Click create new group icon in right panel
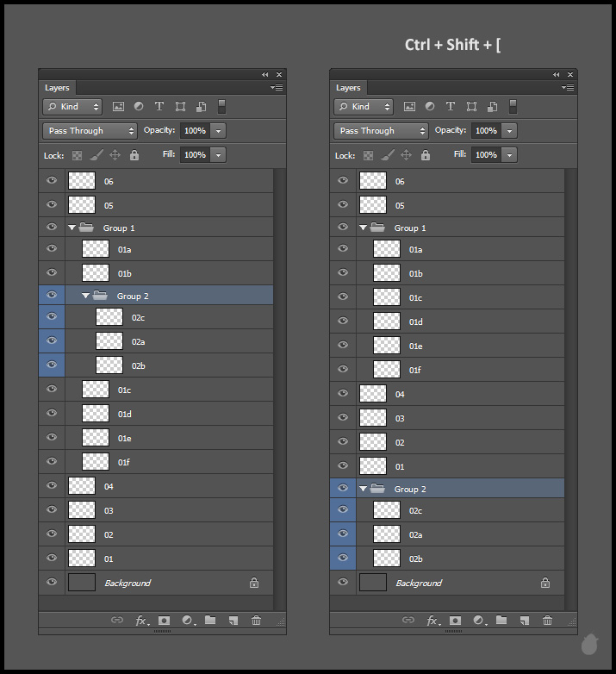 click(501, 620)
